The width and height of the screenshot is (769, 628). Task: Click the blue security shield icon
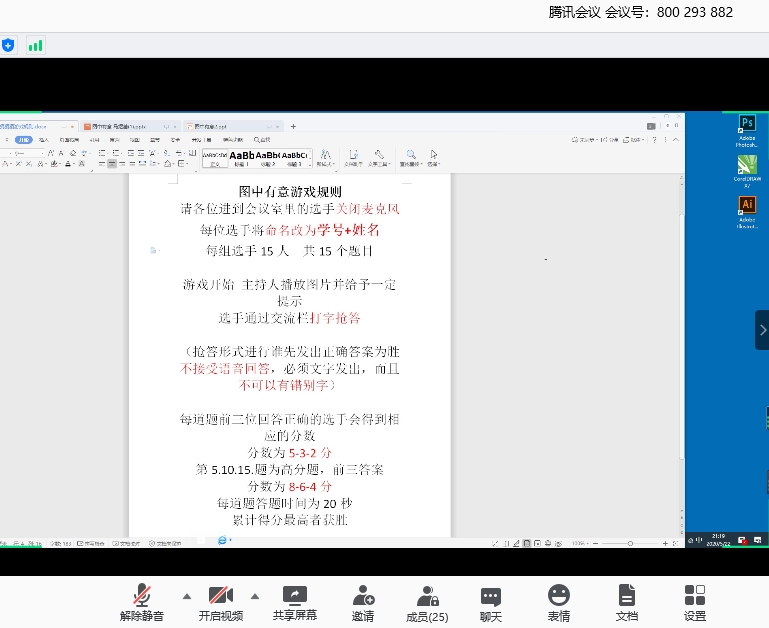coord(9,45)
